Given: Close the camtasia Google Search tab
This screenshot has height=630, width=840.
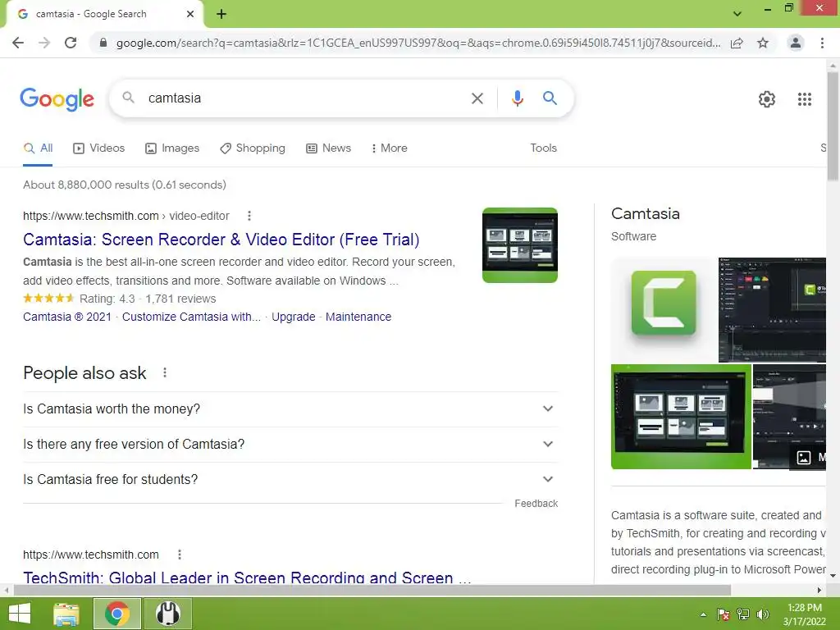Looking at the screenshot, I should point(190,15).
